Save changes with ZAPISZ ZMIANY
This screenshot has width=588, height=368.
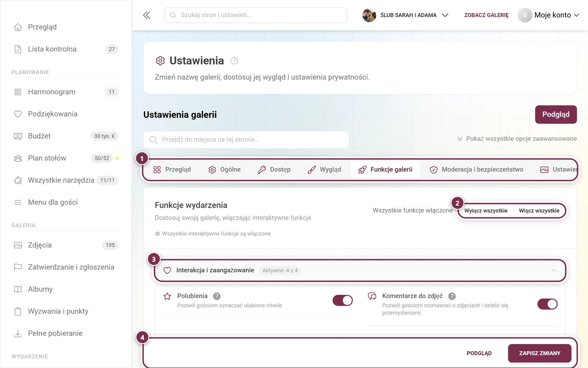point(539,353)
